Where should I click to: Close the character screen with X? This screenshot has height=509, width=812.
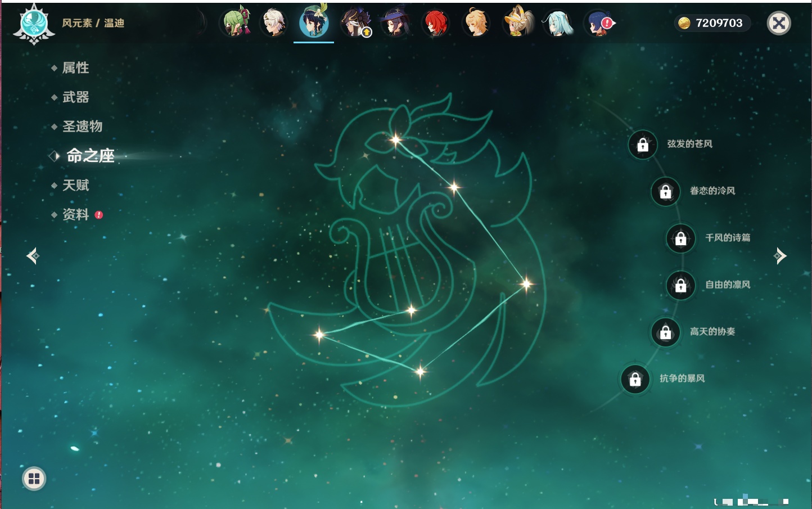coord(779,23)
